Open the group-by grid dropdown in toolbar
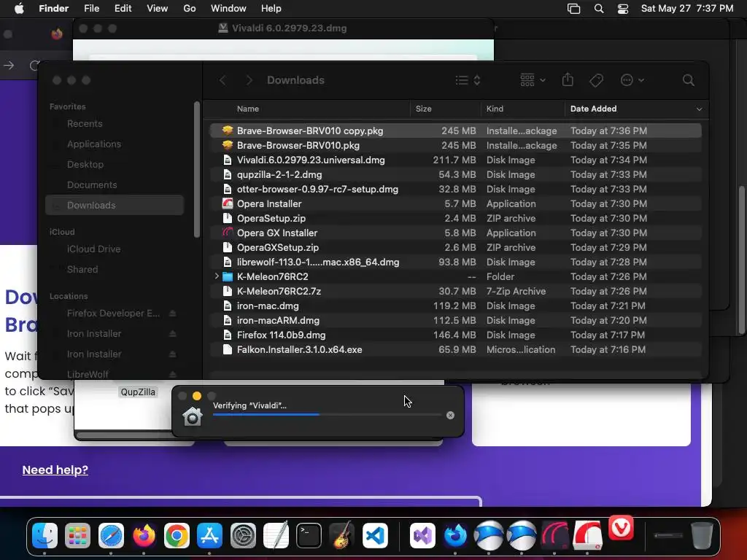This screenshot has height=560, width=747. tap(533, 80)
